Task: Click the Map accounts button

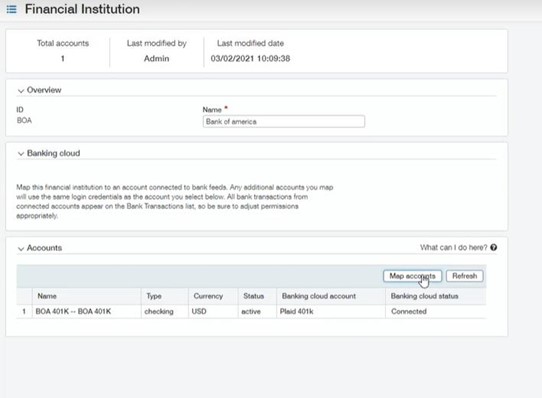Action: tap(412, 276)
